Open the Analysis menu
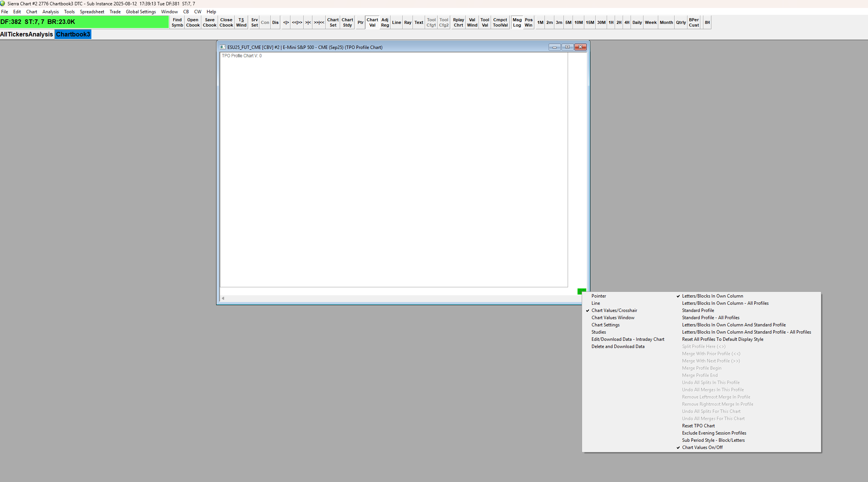 tap(50, 12)
